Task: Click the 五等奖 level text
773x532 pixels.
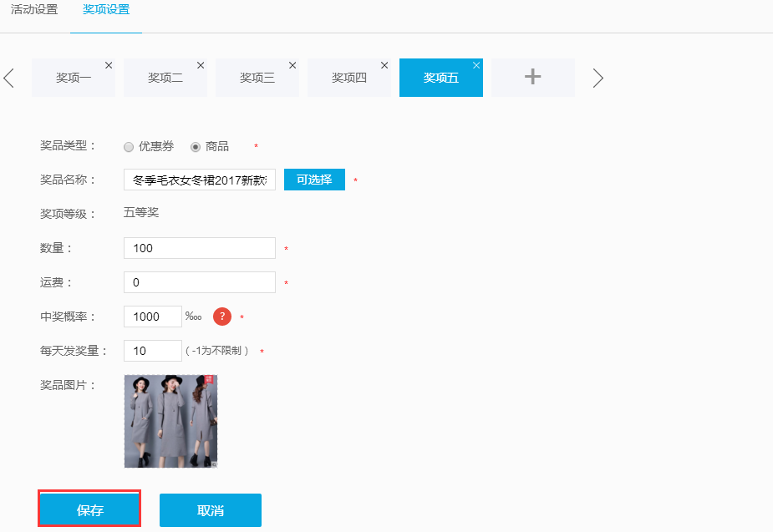Action: click(141, 212)
